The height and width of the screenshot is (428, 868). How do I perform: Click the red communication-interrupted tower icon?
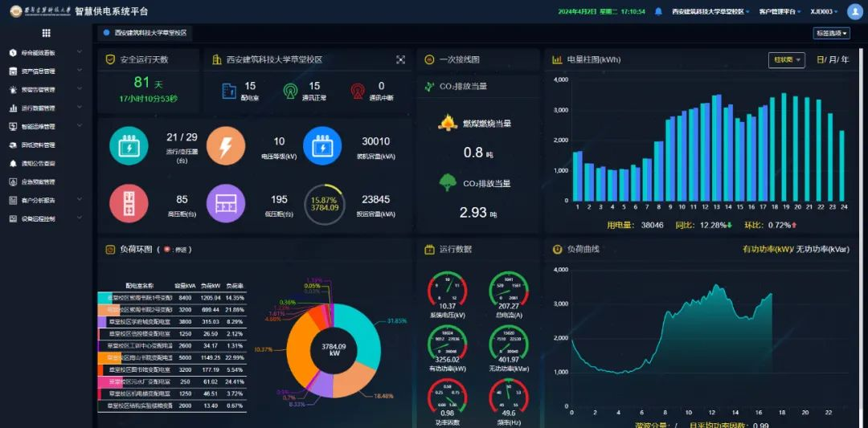(x=358, y=92)
